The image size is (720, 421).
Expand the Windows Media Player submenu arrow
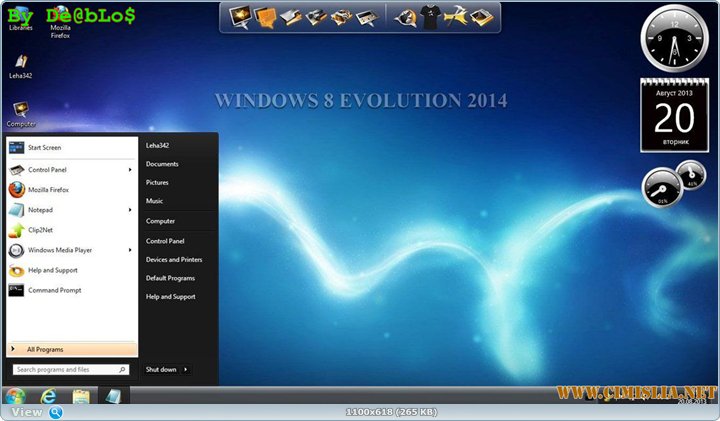click(130, 250)
